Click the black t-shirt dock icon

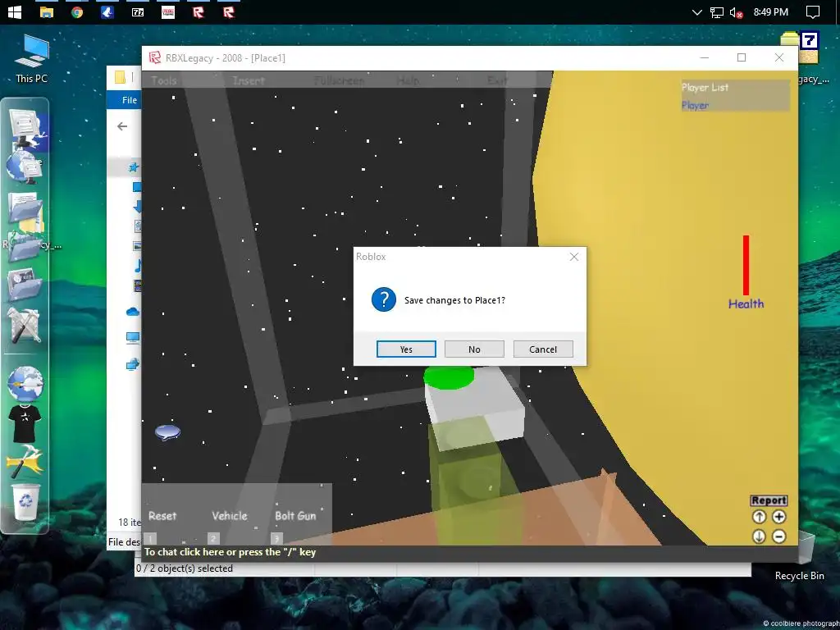25,422
